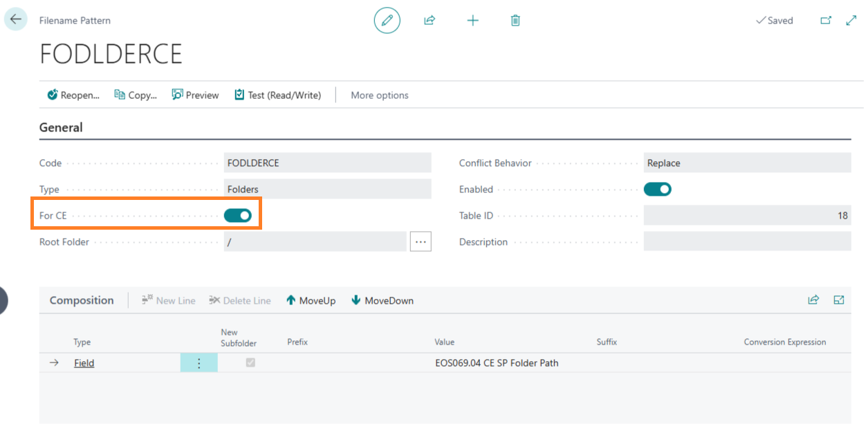Click the pencil edit icon
The image size is (868, 440).
(387, 20)
